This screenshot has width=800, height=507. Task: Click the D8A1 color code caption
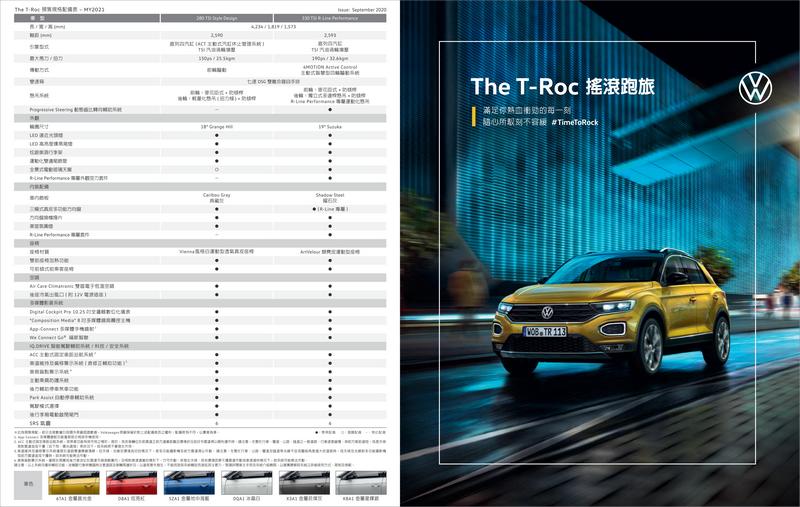(132, 499)
